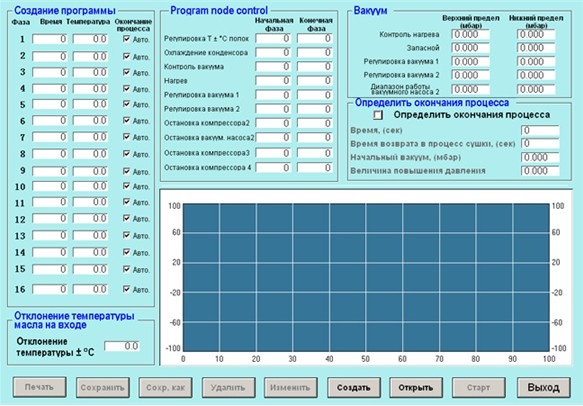Viewport: 583px width, 406px height.
Task: Set Начальная фаза for Остановка компрессора2
Action: coord(273,123)
